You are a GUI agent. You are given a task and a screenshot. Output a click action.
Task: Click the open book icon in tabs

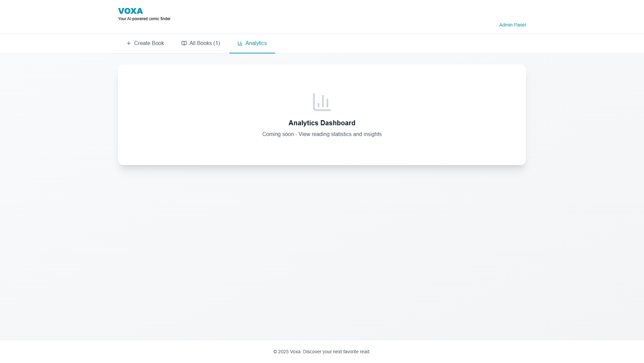(184, 43)
